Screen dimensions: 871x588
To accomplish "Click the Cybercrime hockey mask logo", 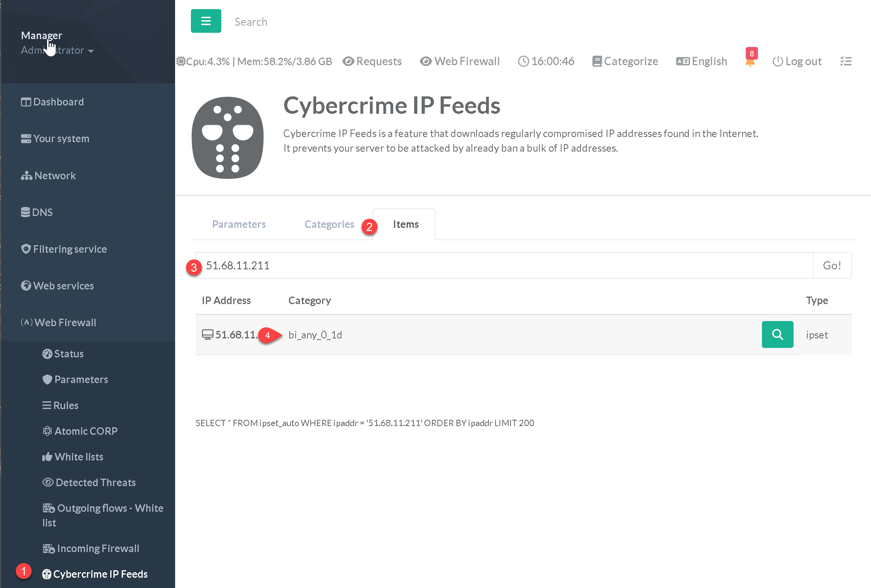I will pos(227,138).
